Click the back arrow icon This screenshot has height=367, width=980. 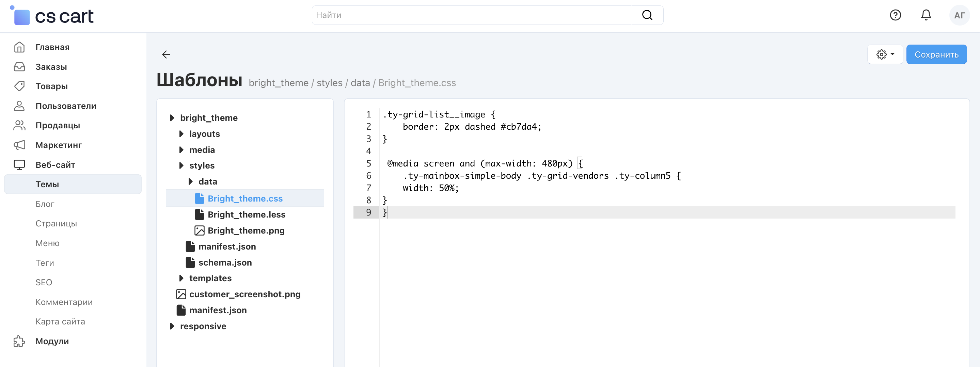pos(166,54)
